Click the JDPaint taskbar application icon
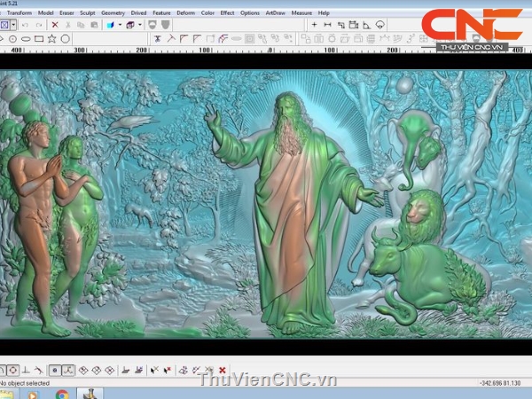The height and width of the screenshot is (399, 532). click(x=90, y=395)
